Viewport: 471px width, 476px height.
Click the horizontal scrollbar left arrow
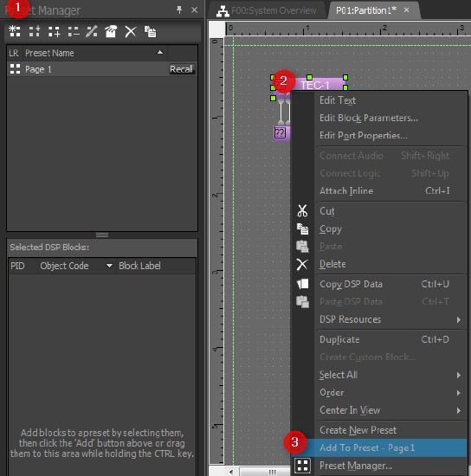(x=231, y=472)
